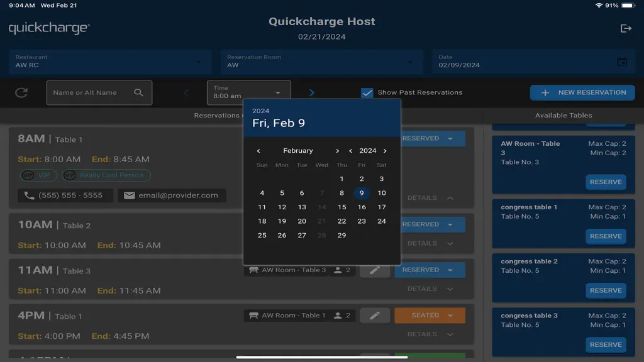This screenshot has height=362, width=644.
Task: Click the New Reservation button
Action: 582,93
